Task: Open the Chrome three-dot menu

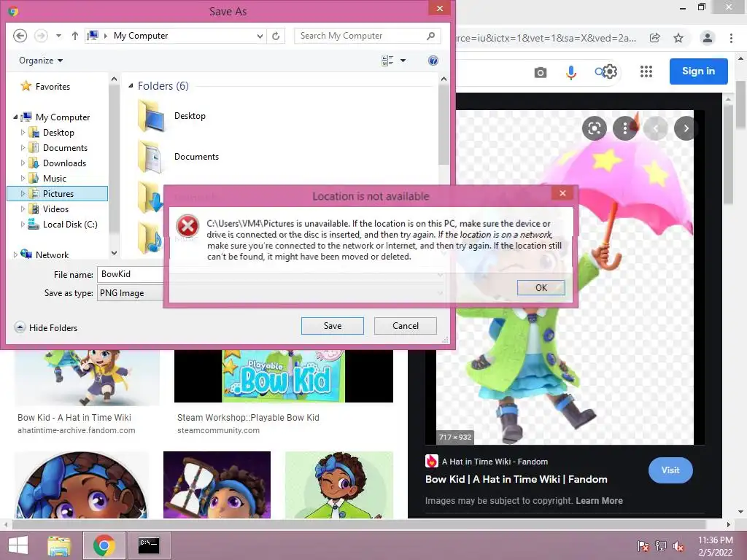Action: [x=731, y=38]
